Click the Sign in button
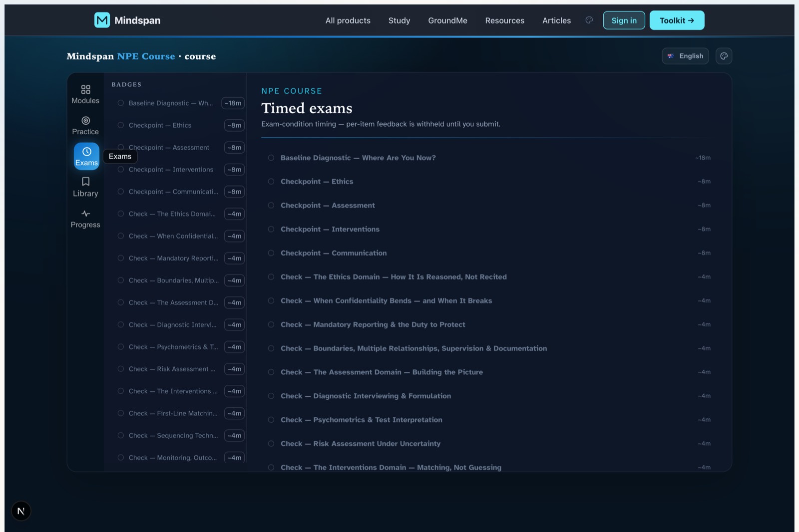This screenshot has height=532, width=799. click(x=624, y=20)
